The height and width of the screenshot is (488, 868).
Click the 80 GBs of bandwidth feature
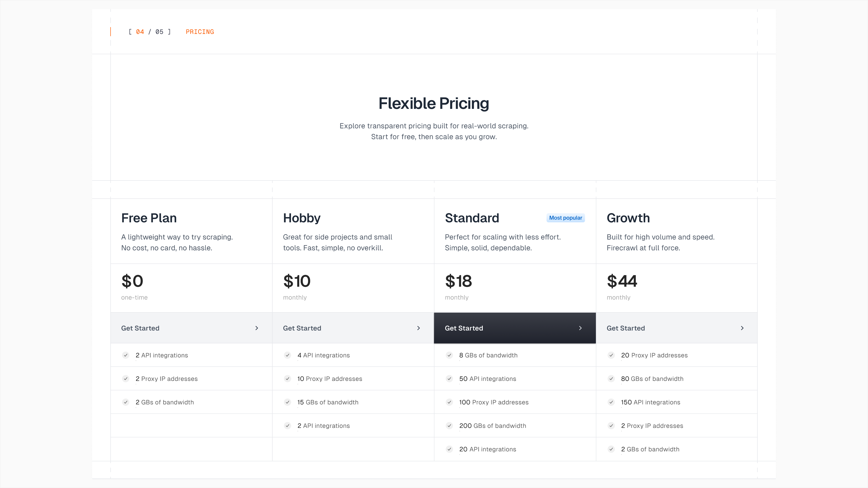coord(652,378)
